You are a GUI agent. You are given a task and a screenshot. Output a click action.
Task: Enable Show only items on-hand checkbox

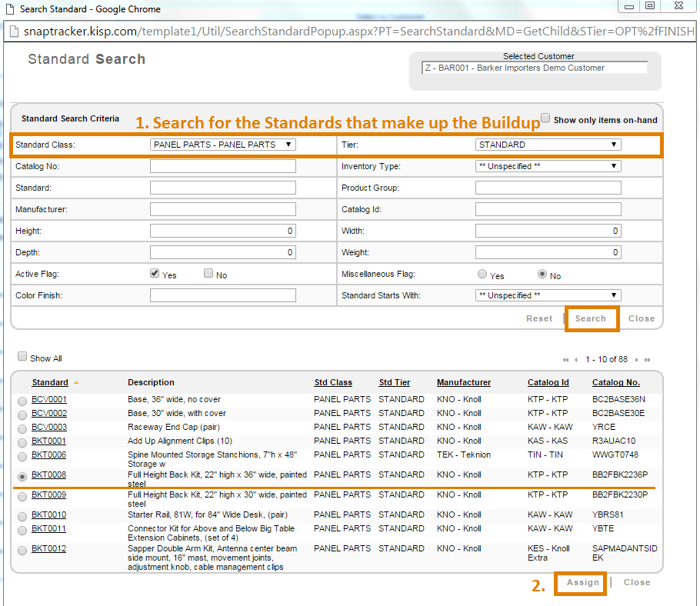(x=545, y=118)
